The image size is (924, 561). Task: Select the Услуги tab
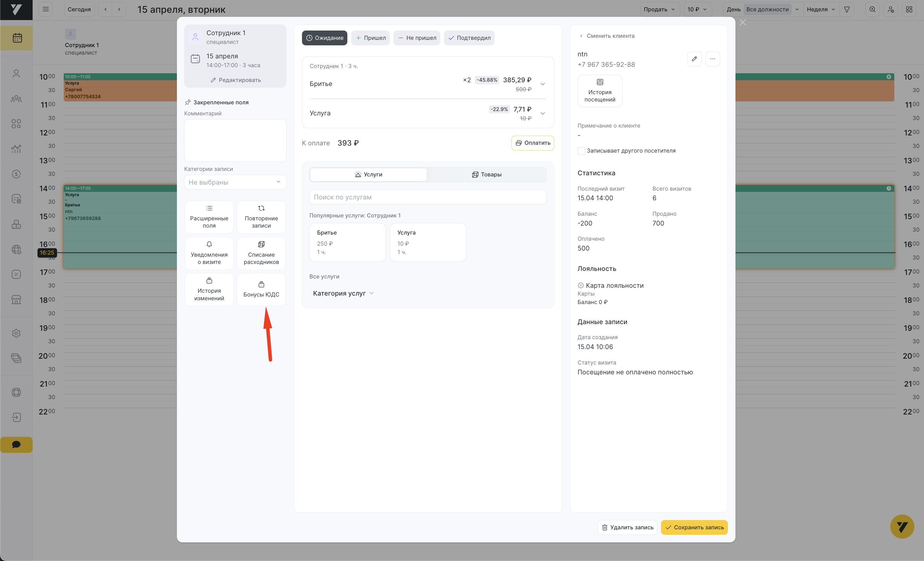pos(368,175)
